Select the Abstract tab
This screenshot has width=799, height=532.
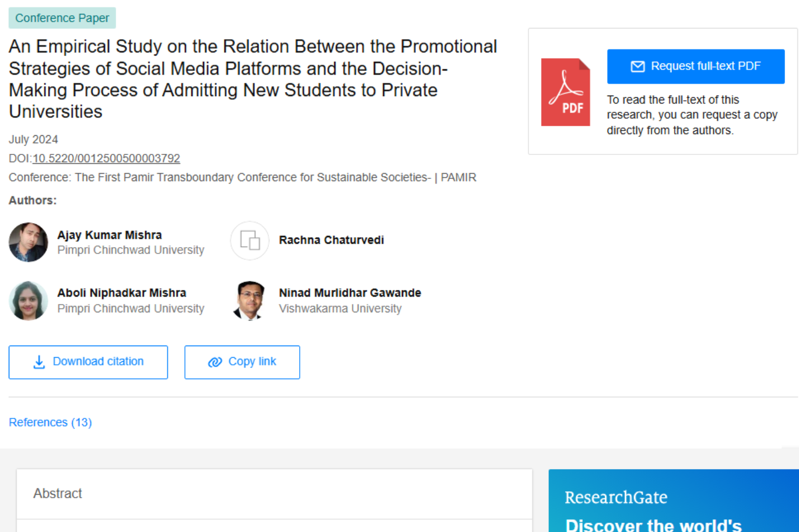[58, 494]
